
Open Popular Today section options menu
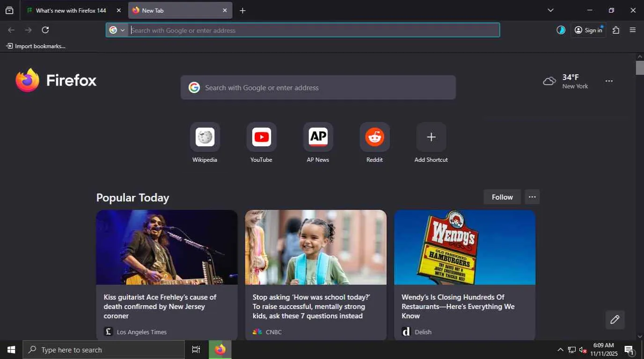(532, 197)
